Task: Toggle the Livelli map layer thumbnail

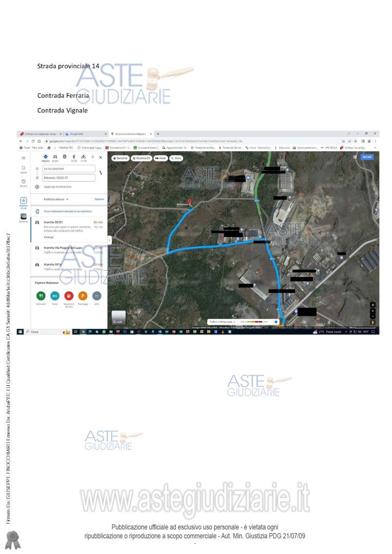Action: point(119,318)
